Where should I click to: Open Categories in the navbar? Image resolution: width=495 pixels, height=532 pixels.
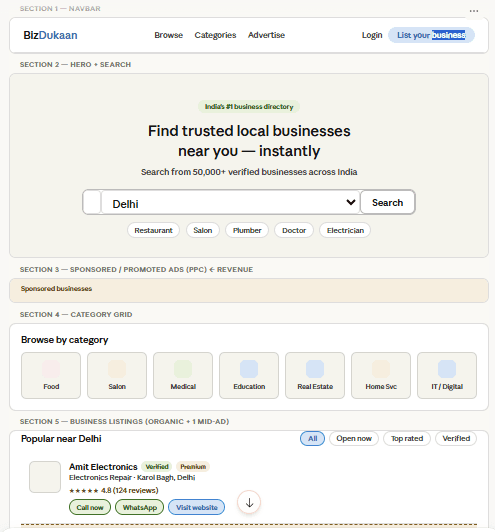(215, 35)
